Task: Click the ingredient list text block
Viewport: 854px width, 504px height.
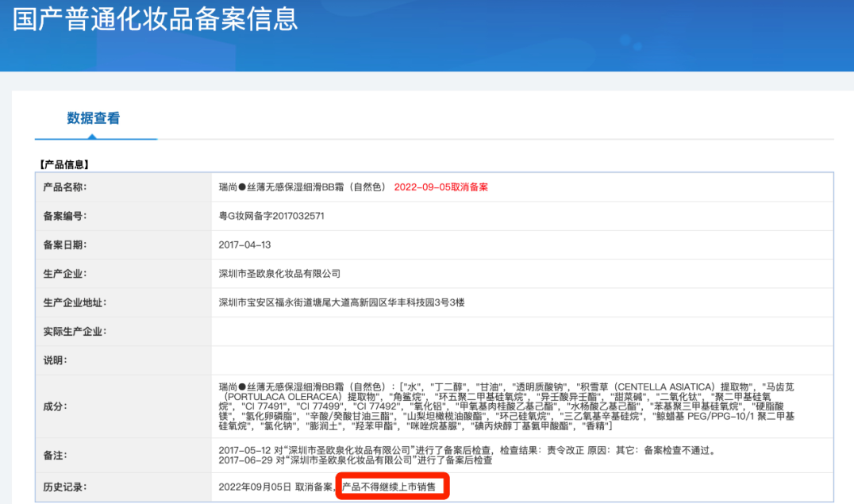Action: coord(508,406)
